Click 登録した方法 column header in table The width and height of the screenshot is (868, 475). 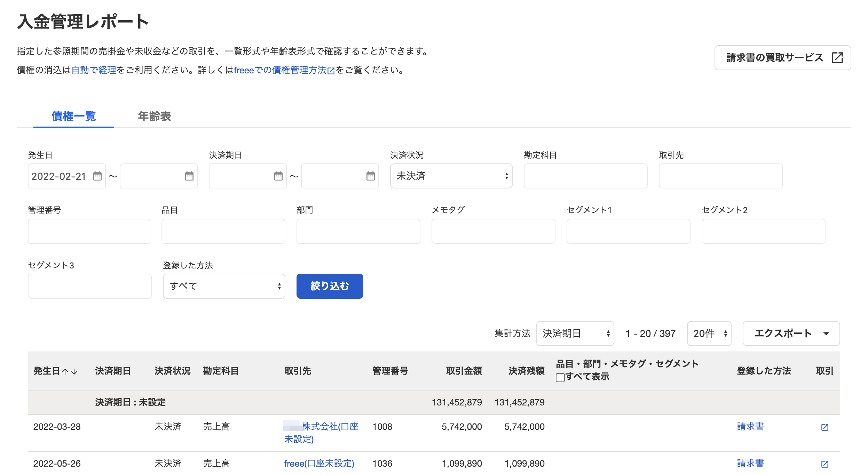click(x=764, y=371)
